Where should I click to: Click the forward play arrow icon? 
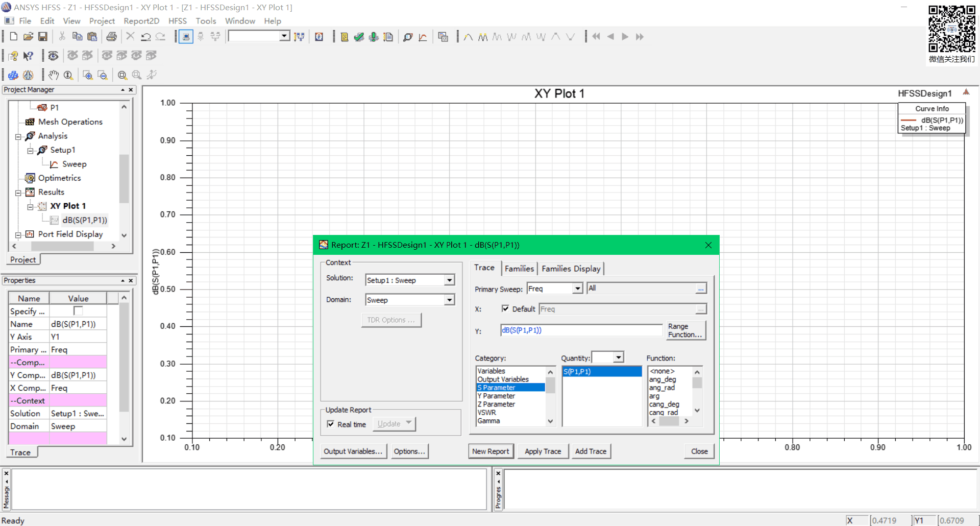[625, 37]
